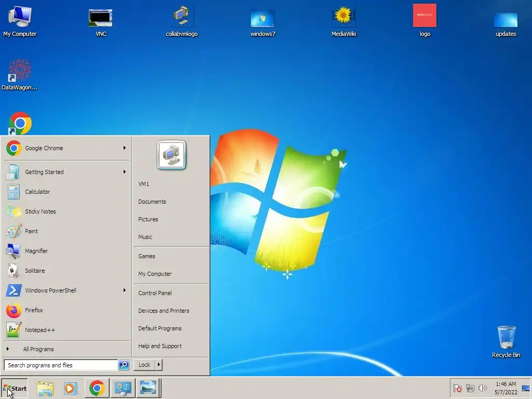Expand All Programs list
532x399 pixels.
pos(66,349)
